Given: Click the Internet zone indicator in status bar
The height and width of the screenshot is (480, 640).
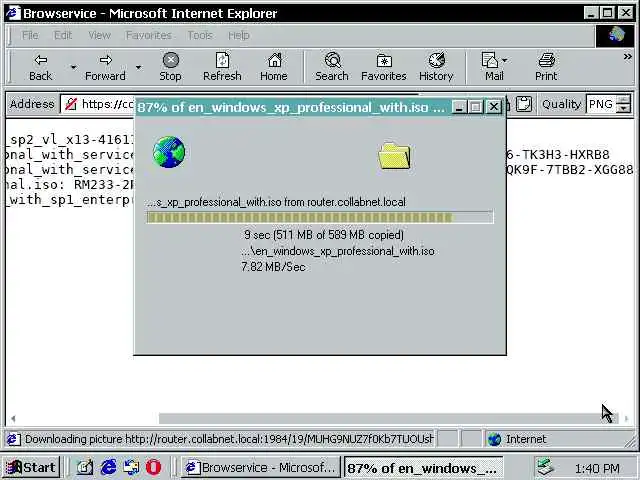Looking at the screenshot, I should pos(517,439).
